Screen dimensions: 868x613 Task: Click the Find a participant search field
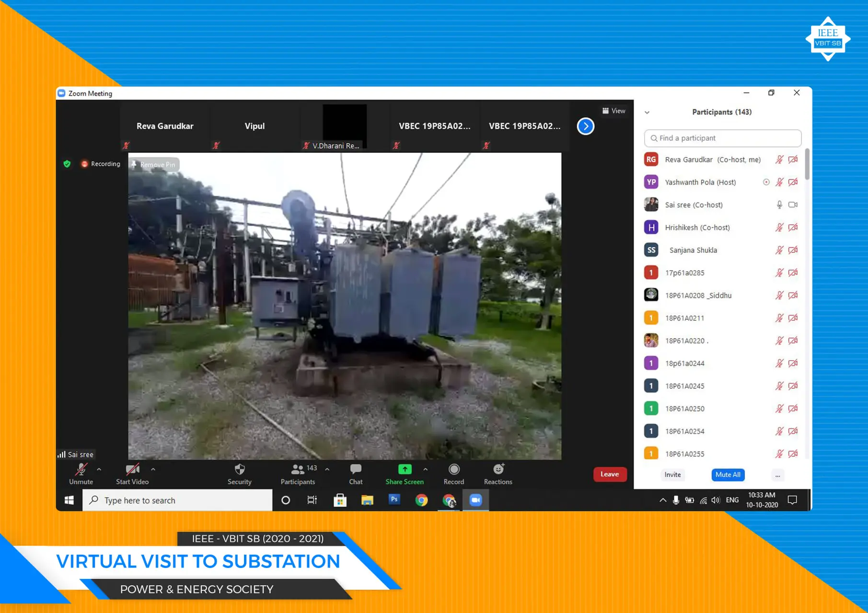[x=722, y=138]
